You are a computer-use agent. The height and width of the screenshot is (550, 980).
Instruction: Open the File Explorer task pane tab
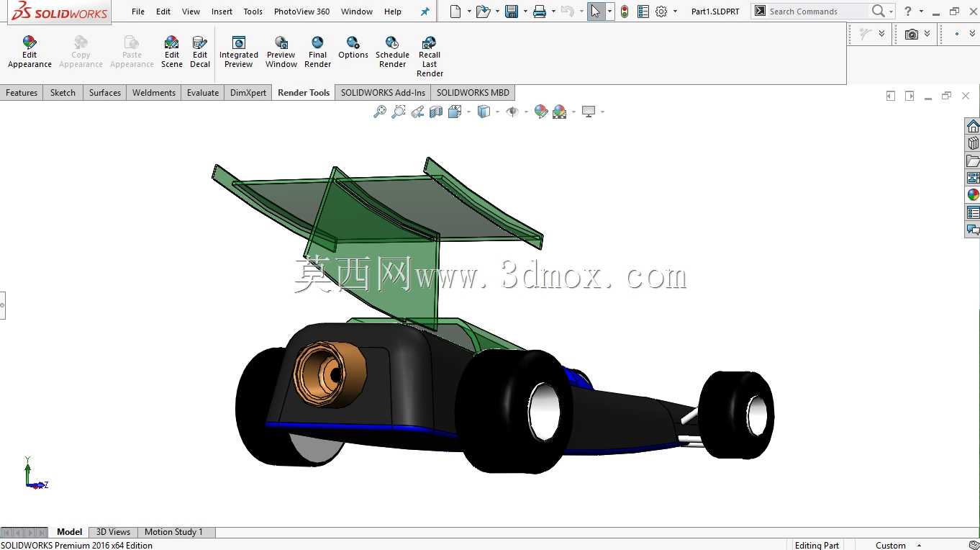(x=973, y=161)
